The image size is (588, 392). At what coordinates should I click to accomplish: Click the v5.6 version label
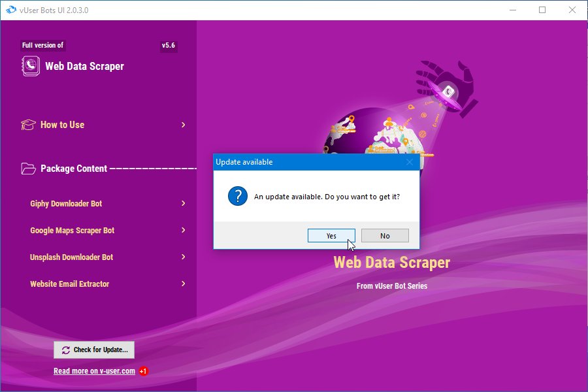pyautogui.click(x=169, y=45)
